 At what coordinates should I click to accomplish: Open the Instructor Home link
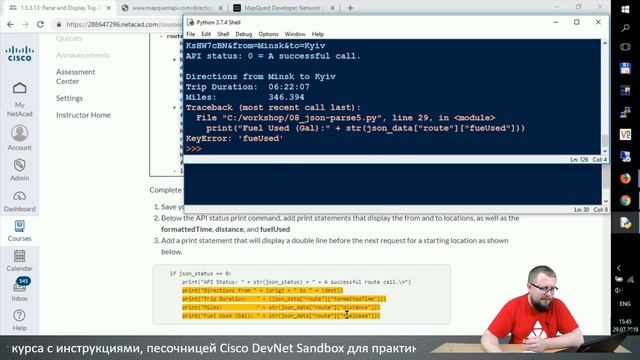pyautogui.click(x=83, y=115)
